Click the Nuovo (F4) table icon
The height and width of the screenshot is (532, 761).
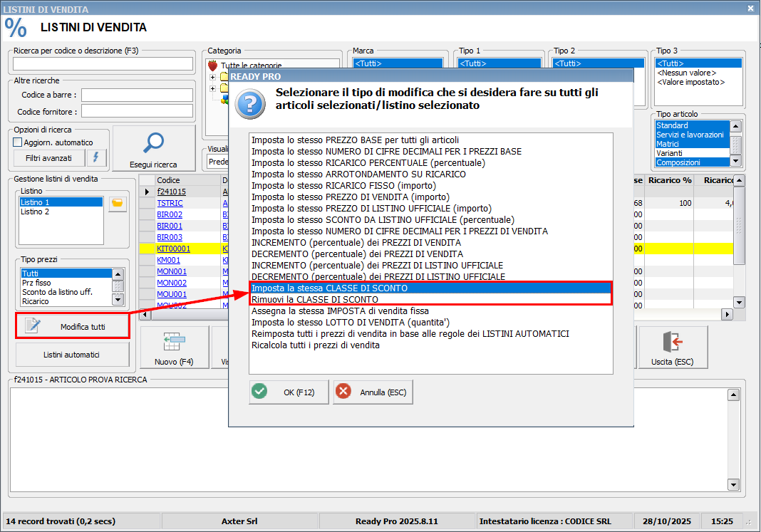pos(174,341)
